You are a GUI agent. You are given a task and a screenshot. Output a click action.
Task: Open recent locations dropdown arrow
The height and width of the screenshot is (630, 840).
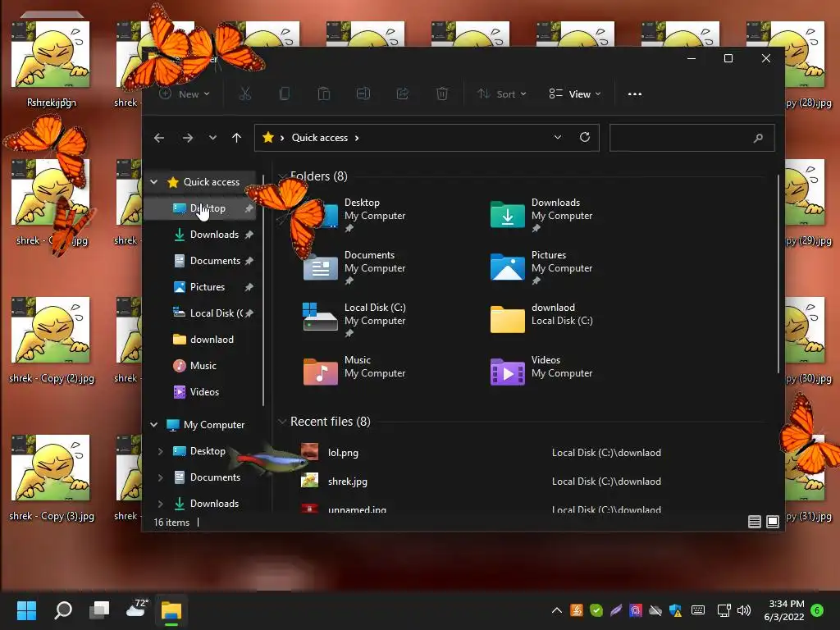(212, 138)
